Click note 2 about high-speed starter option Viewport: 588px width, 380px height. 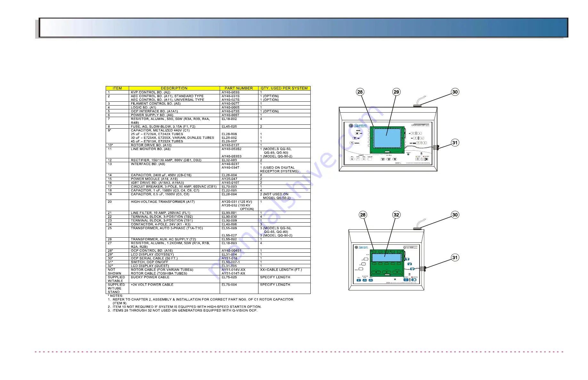[184, 307]
